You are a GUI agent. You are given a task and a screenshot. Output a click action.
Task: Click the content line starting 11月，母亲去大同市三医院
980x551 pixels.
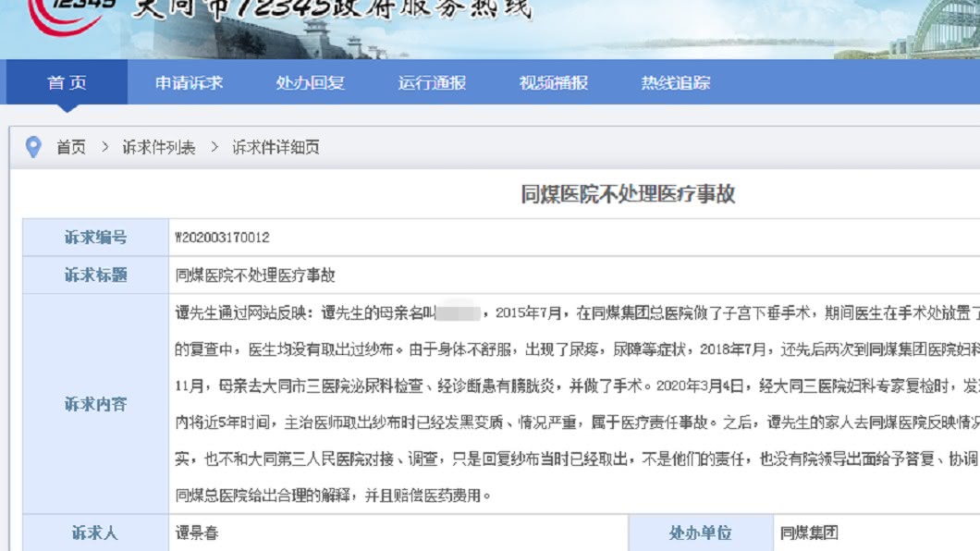pos(578,386)
